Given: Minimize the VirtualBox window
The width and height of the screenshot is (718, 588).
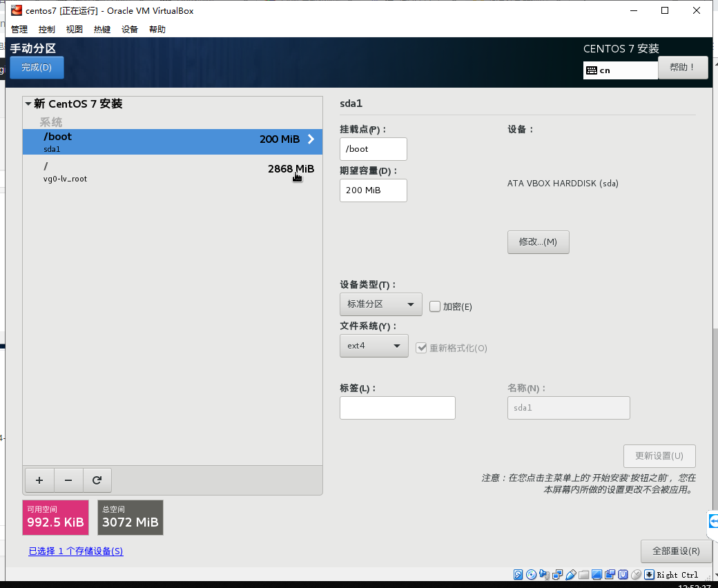Looking at the screenshot, I should point(634,10).
